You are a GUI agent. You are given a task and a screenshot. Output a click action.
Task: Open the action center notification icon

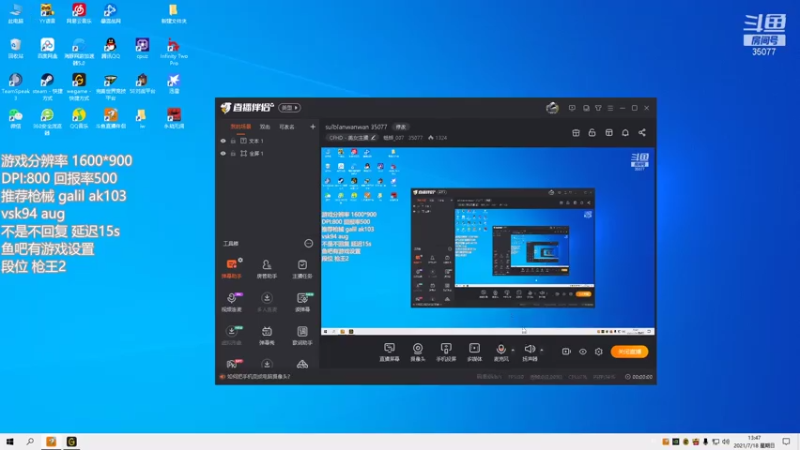[786, 441]
